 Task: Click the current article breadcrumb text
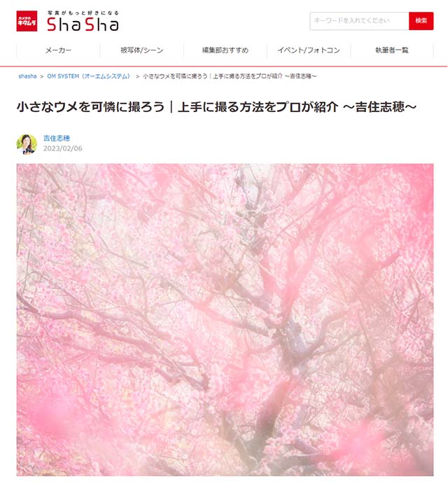(x=230, y=76)
